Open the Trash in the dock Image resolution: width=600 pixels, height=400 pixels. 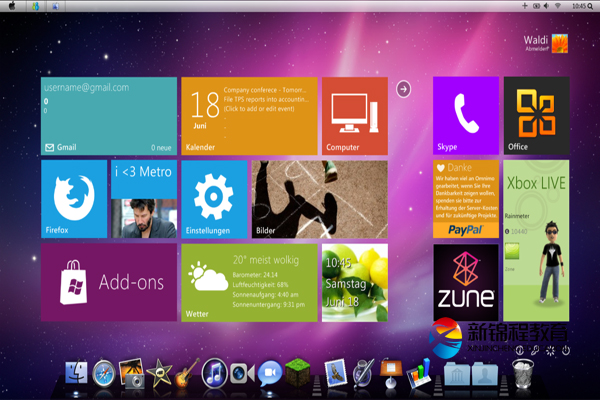tap(523, 373)
